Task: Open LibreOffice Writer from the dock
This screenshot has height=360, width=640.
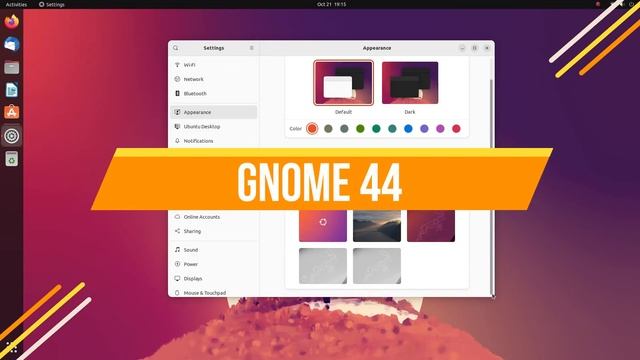Action: 11,90
